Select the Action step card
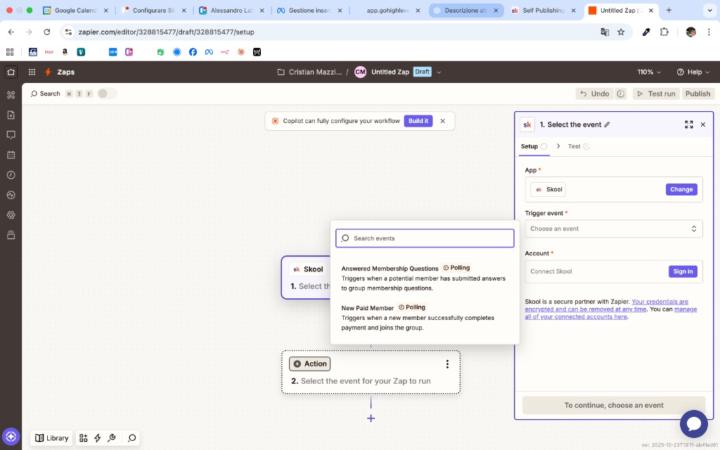Screen dimensions: 720x450 tap(371, 372)
